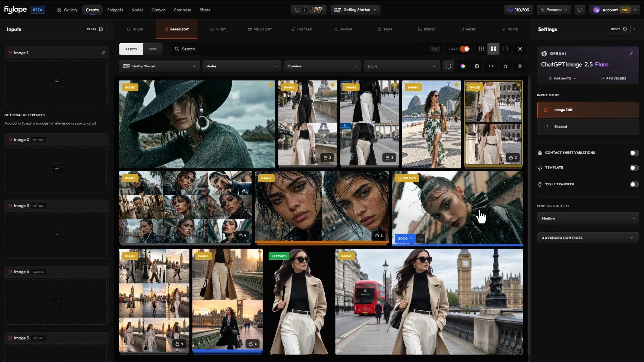This screenshot has width=644, height=362.
Task: Switch to the Upscale tab
Action: click(x=302, y=29)
